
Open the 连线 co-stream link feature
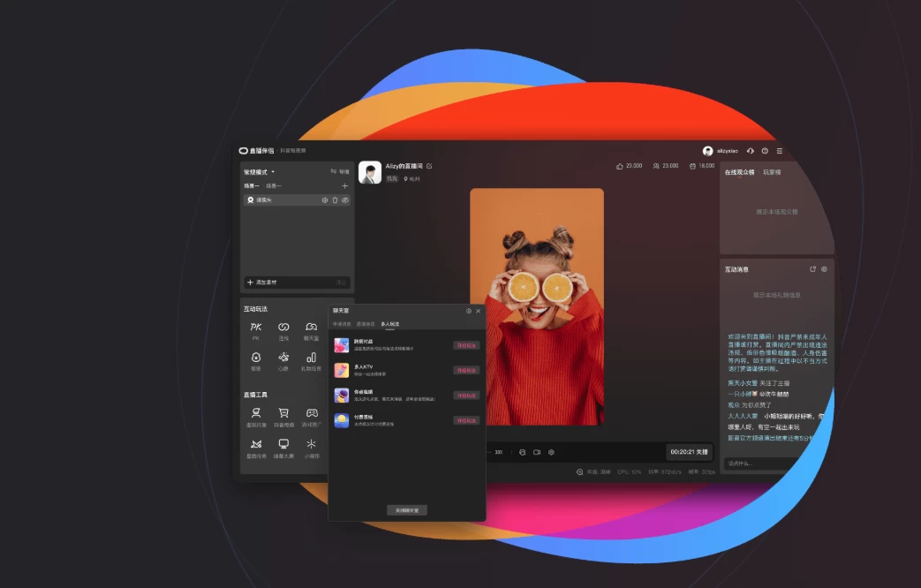(283, 331)
